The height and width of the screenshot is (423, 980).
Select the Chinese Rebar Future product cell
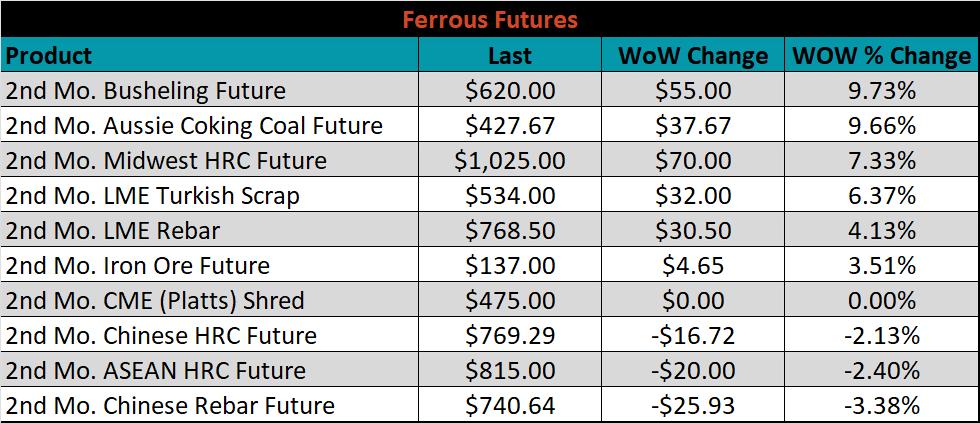coord(209,404)
